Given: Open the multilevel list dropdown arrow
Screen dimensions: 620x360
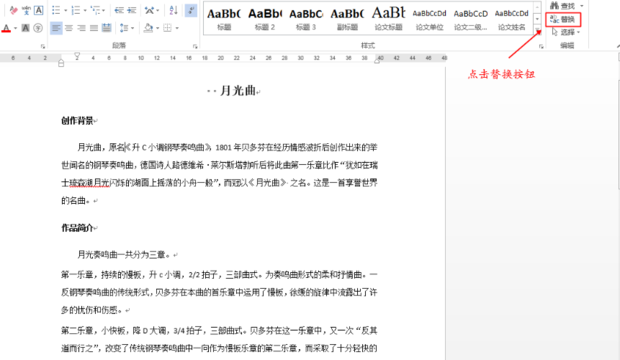Looking at the screenshot, I should [x=104, y=10].
